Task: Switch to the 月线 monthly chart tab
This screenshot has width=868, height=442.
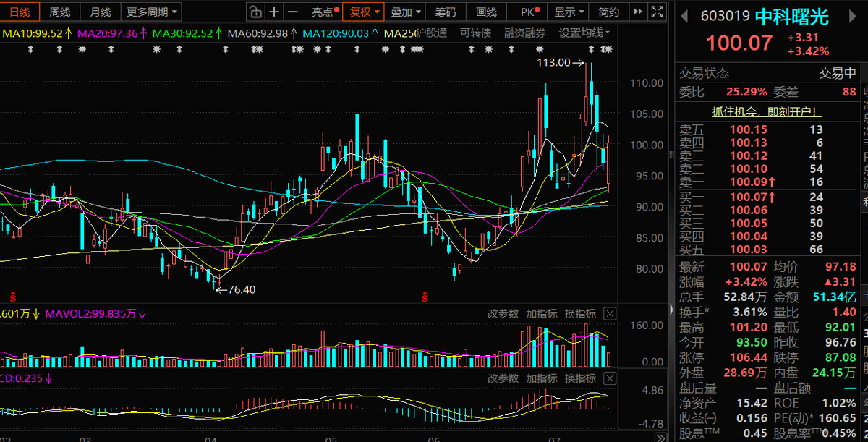Action: [101, 12]
